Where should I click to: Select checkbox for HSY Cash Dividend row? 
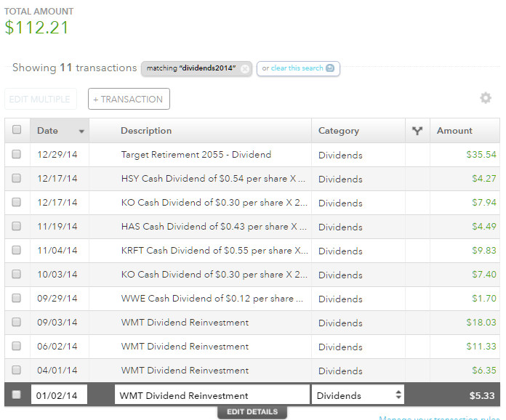pos(17,178)
